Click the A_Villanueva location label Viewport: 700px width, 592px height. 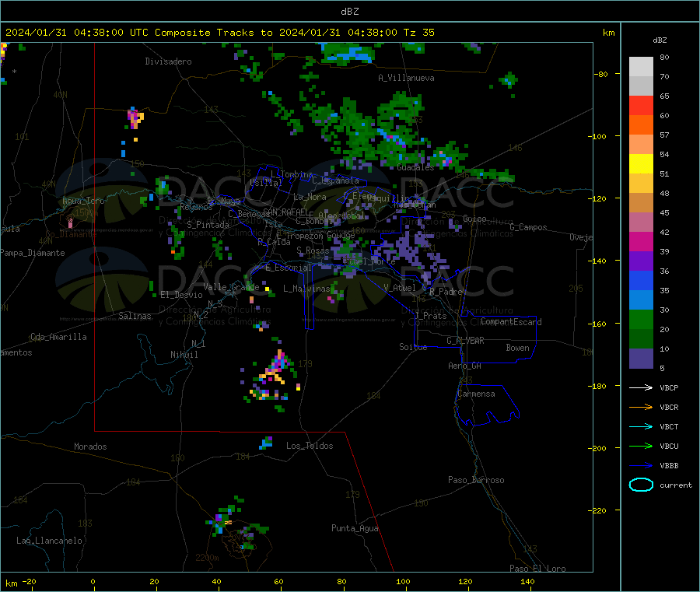coord(406,78)
